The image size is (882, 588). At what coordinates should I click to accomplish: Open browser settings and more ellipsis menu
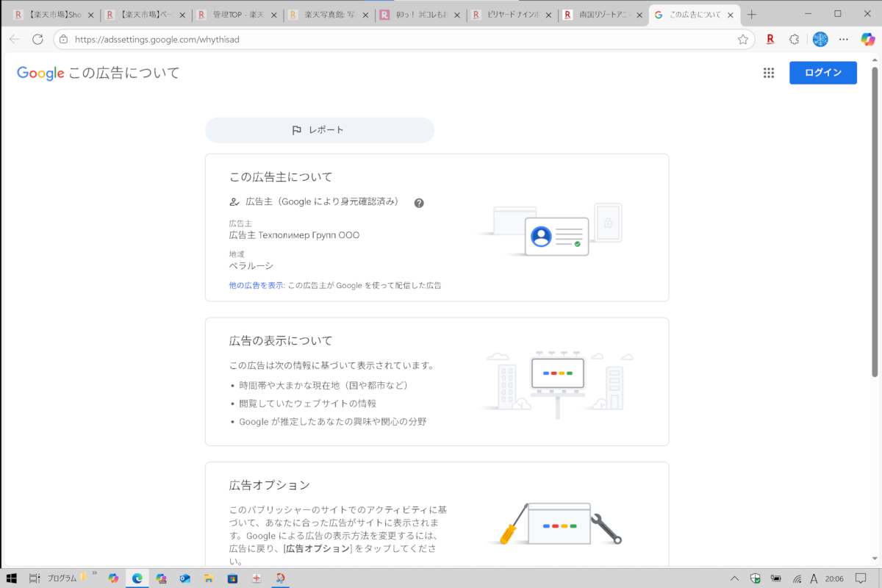(x=843, y=40)
